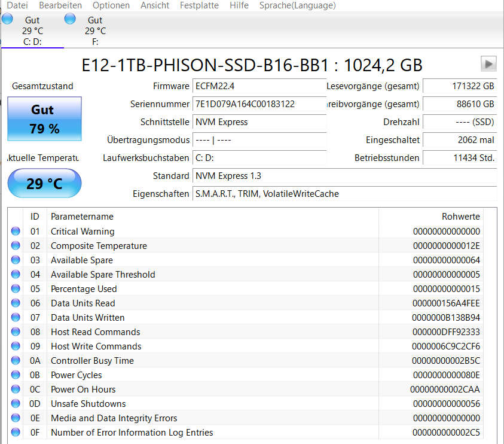Click raw value 0000000000080E
This screenshot has height=444, width=504.
point(447,375)
